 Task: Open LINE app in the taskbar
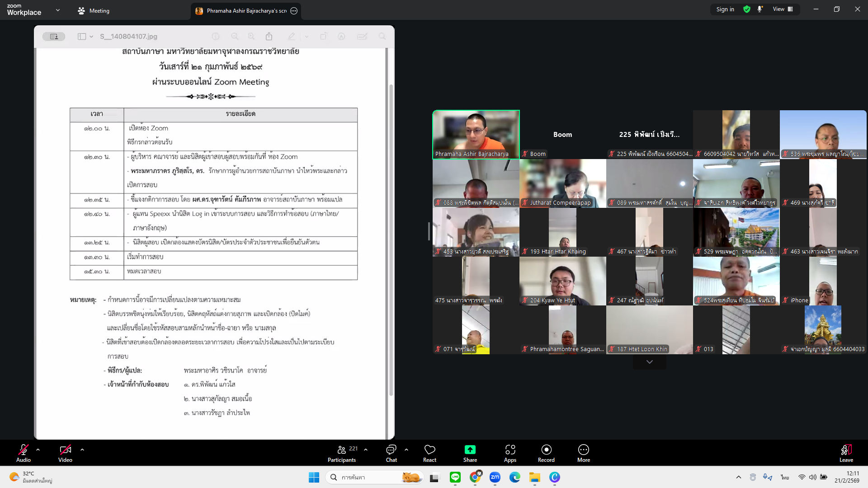455,477
